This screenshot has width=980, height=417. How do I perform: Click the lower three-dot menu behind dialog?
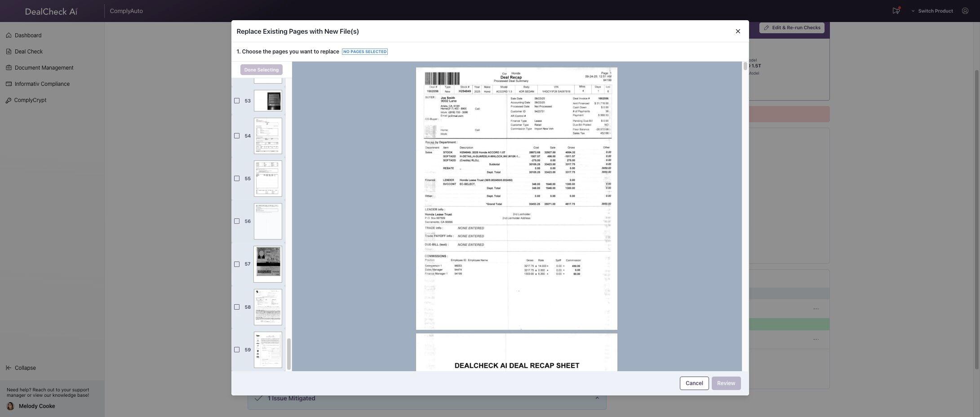(816, 339)
